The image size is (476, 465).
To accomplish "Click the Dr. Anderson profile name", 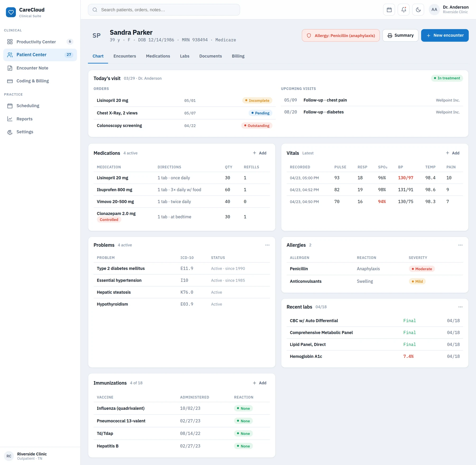I will coord(456,7).
